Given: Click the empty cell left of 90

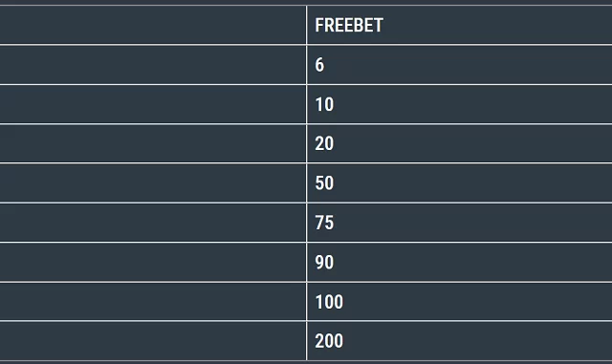Looking at the screenshot, I should pos(153,262).
